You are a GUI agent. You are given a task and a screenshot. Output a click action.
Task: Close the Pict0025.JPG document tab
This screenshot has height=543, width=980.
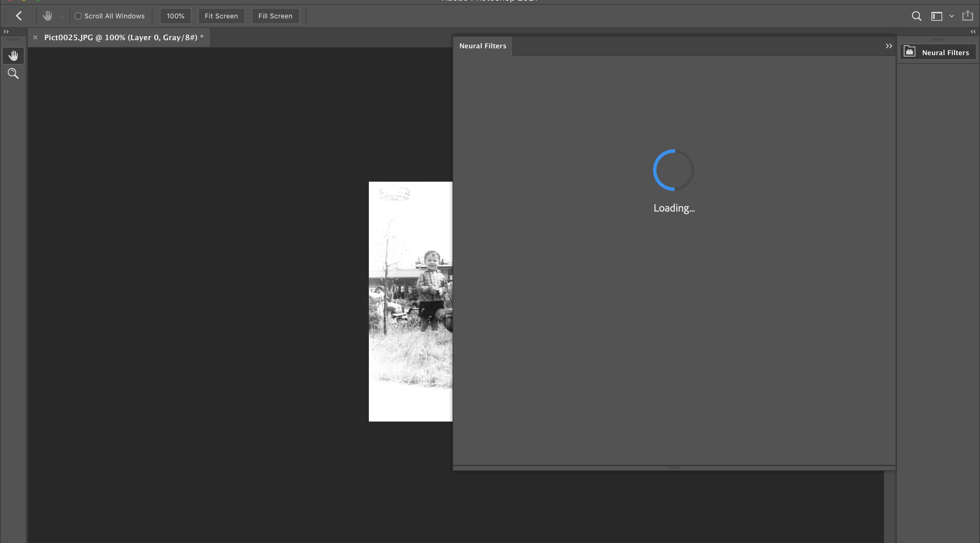(35, 37)
